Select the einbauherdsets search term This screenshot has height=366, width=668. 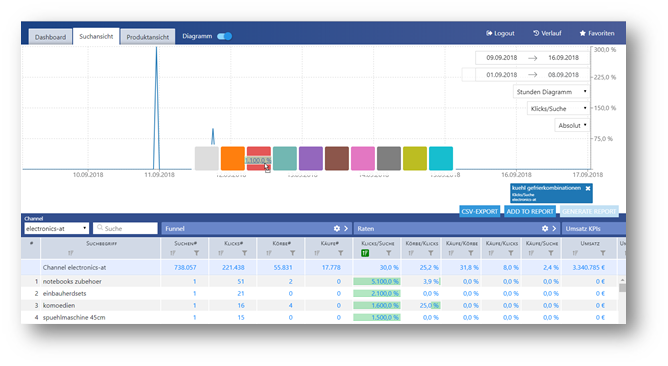pos(64,294)
